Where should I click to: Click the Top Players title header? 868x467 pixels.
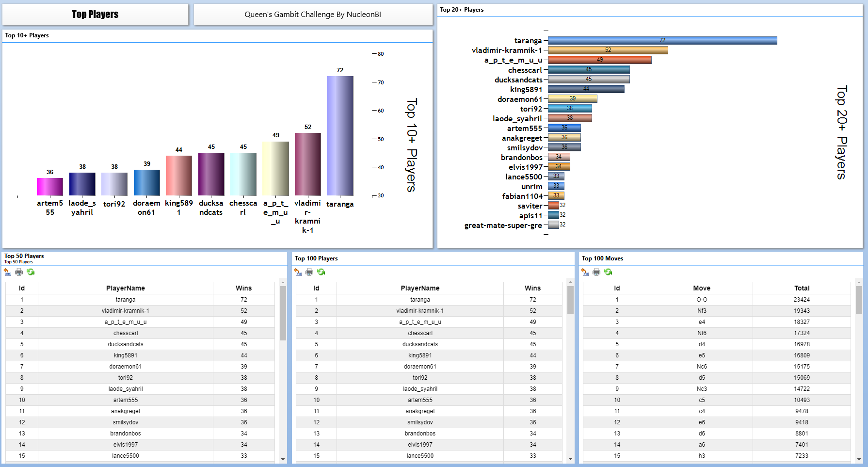tap(95, 14)
